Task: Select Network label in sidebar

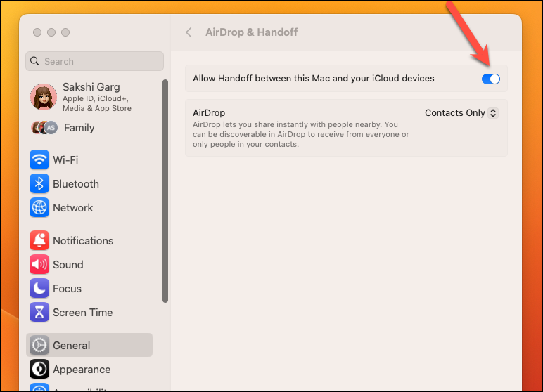Action: [x=72, y=207]
